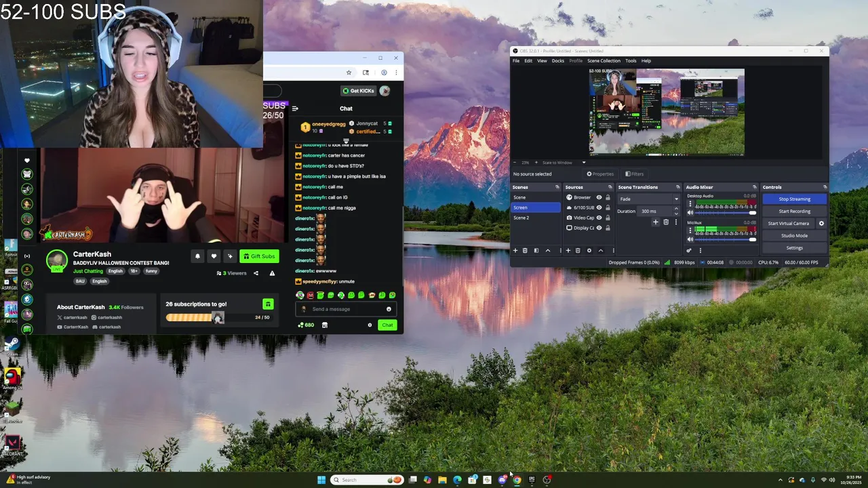The image size is (868, 488).
Task: Click the green Gift Subs button
Action: click(x=259, y=256)
